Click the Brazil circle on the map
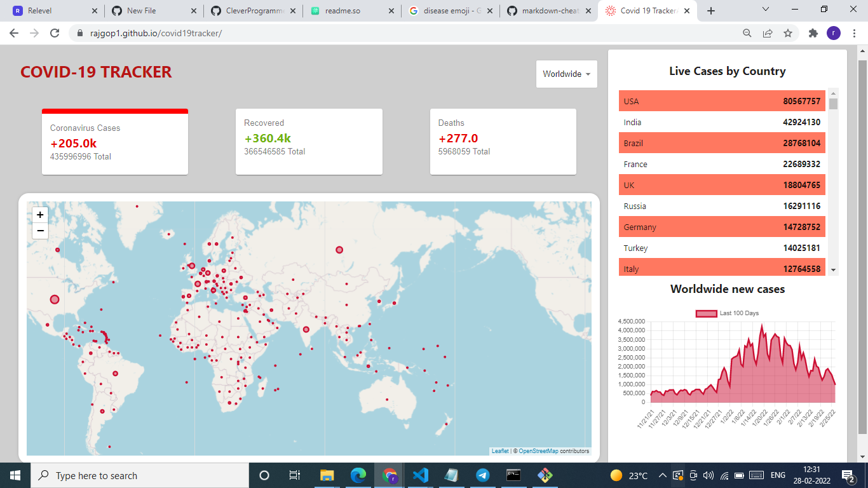This screenshot has height=488, width=868. click(x=115, y=374)
